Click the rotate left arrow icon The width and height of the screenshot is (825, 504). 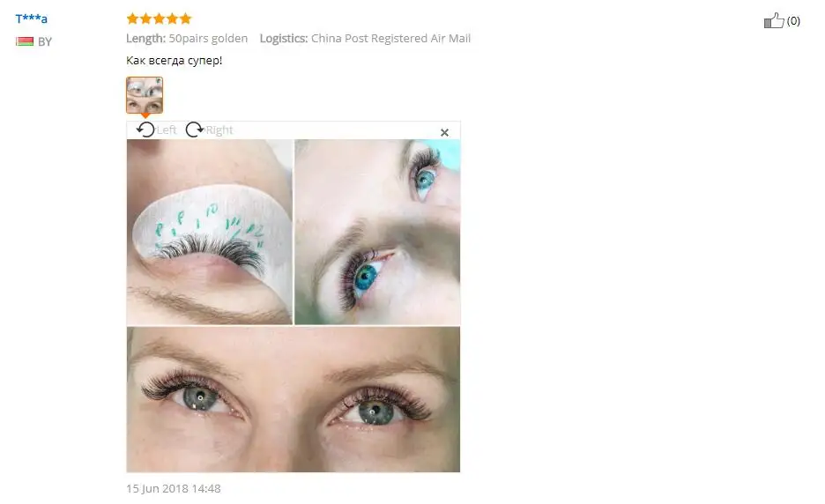tap(145, 130)
